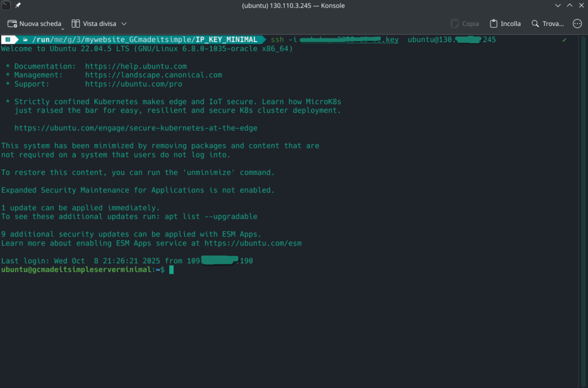This screenshot has height=388, width=588.
Task: Click the folder icon in prompt path
Action: pyautogui.click(x=25, y=40)
